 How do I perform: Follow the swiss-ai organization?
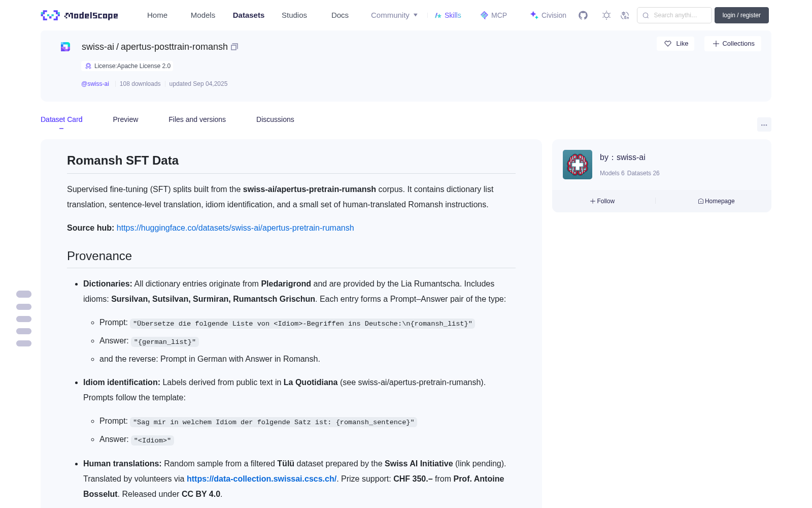602,201
